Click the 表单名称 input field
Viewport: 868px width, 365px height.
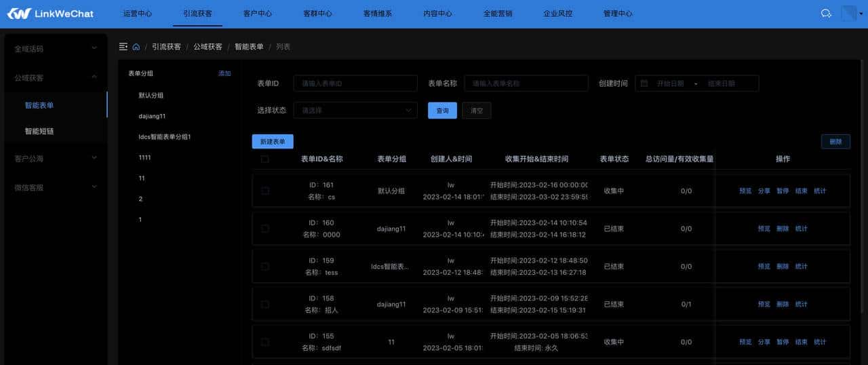(x=526, y=83)
